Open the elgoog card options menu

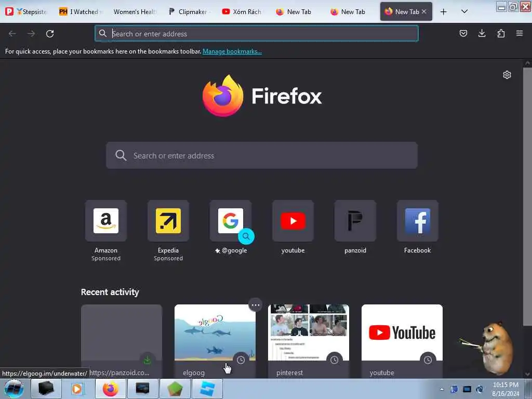(255, 305)
